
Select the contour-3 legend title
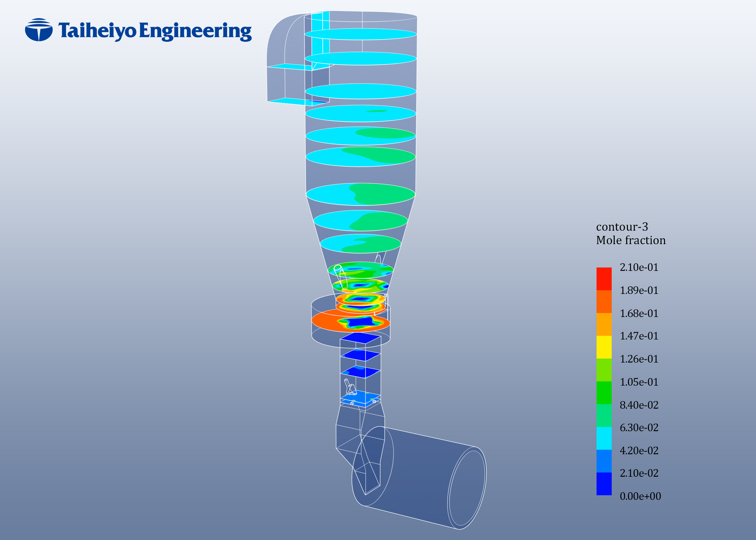pos(622,227)
